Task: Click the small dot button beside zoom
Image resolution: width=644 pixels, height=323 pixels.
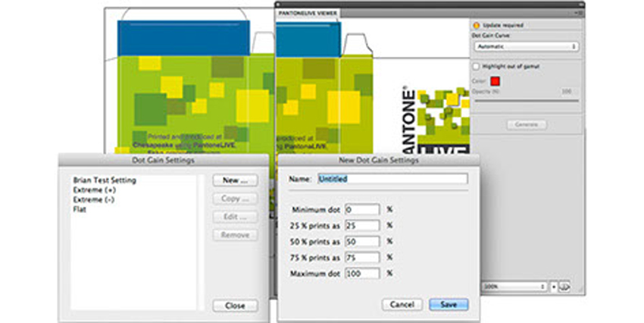Action: click(554, 287)
